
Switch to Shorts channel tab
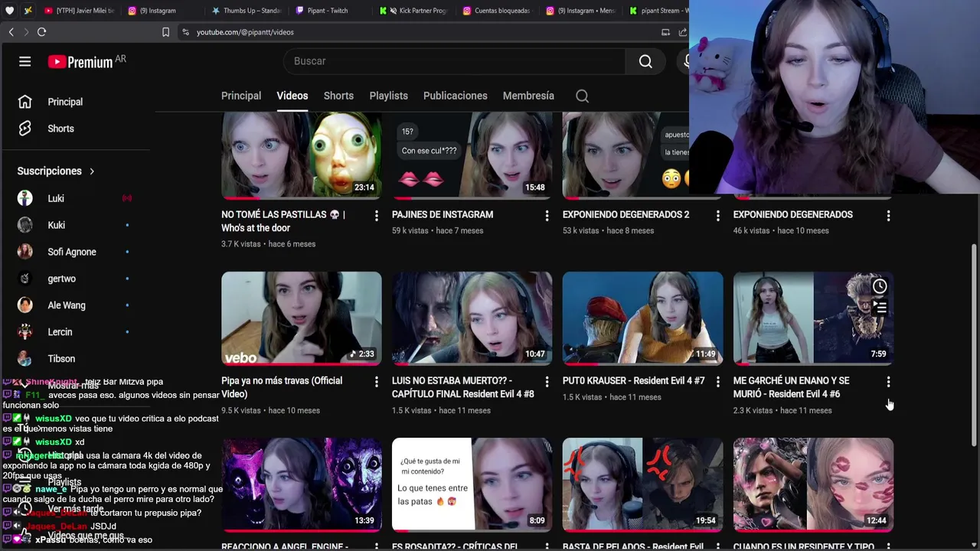[x=338, y=96]
